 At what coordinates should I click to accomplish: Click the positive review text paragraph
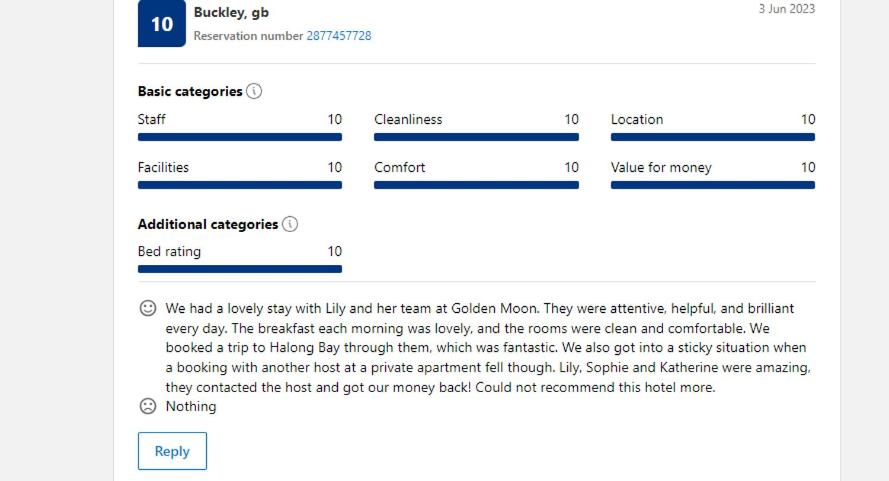tap(487, 348)
